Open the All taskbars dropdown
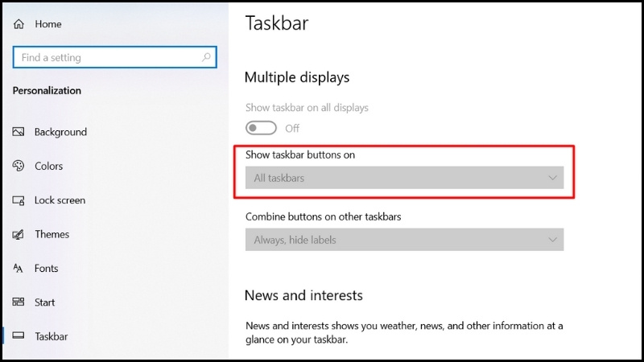Viewport: 644px width, 362px height. (x=404, y=178)
